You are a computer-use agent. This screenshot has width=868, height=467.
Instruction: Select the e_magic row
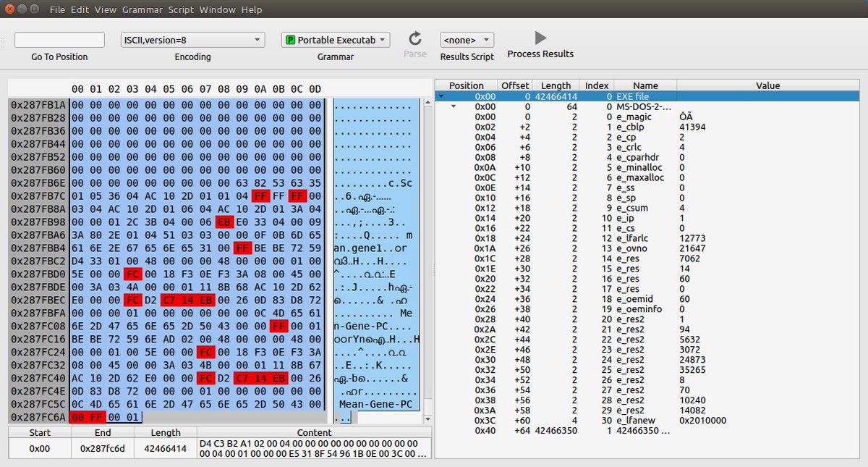(x=647, y=117)
